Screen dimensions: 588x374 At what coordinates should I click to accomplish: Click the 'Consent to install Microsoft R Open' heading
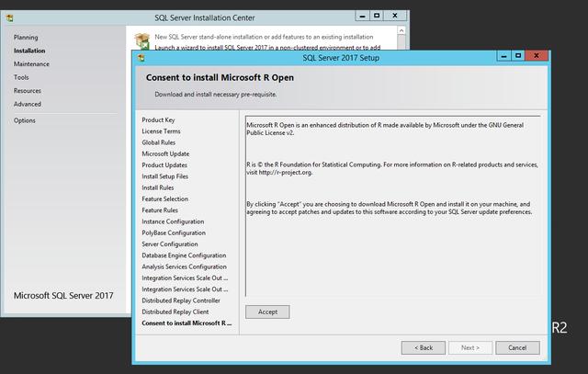220,78
